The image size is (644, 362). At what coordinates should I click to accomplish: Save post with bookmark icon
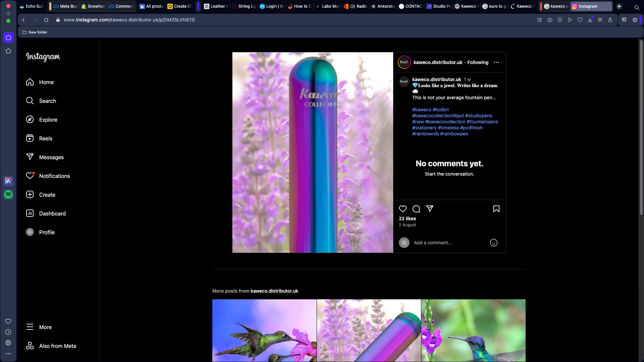click(496, 209)
